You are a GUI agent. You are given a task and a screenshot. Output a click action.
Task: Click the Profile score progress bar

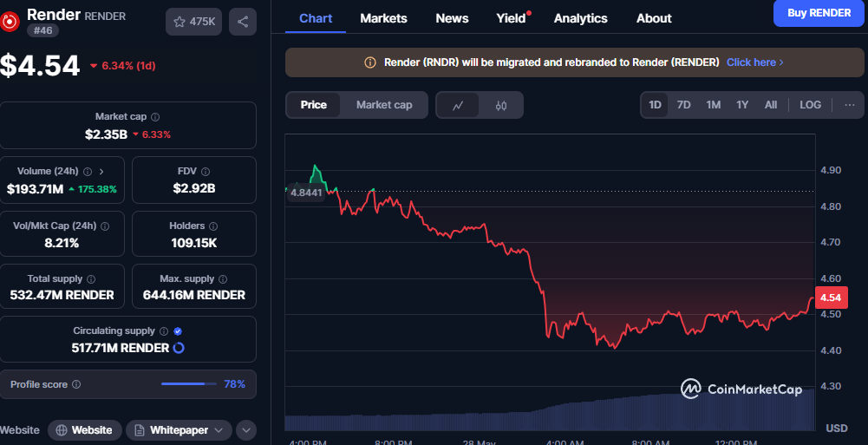click(x=189, y=384)
